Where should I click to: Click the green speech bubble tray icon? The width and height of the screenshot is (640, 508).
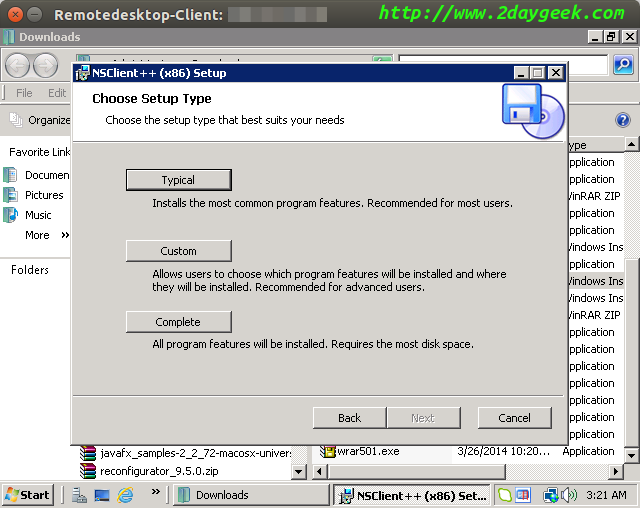point(505,495)
